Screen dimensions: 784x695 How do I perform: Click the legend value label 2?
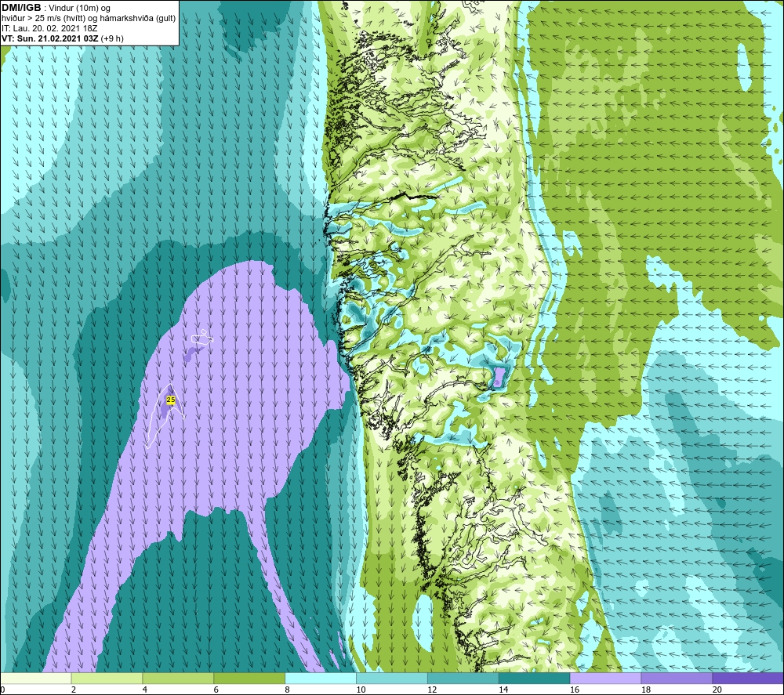74,690
